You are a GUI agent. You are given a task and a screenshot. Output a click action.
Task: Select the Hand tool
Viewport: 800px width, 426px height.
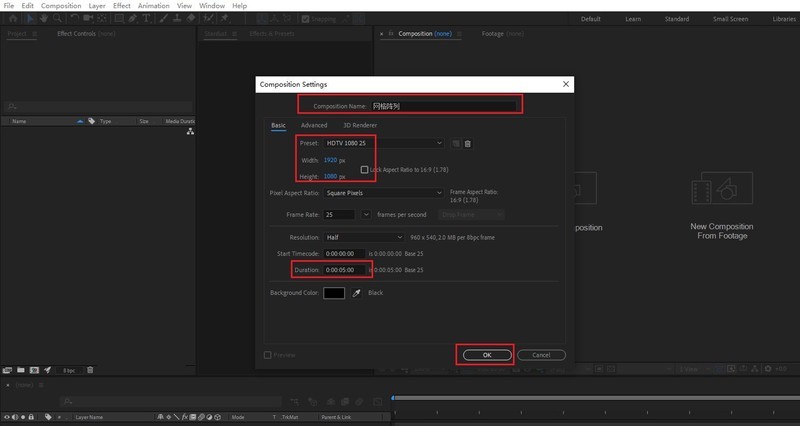click(x=43, y=18)
